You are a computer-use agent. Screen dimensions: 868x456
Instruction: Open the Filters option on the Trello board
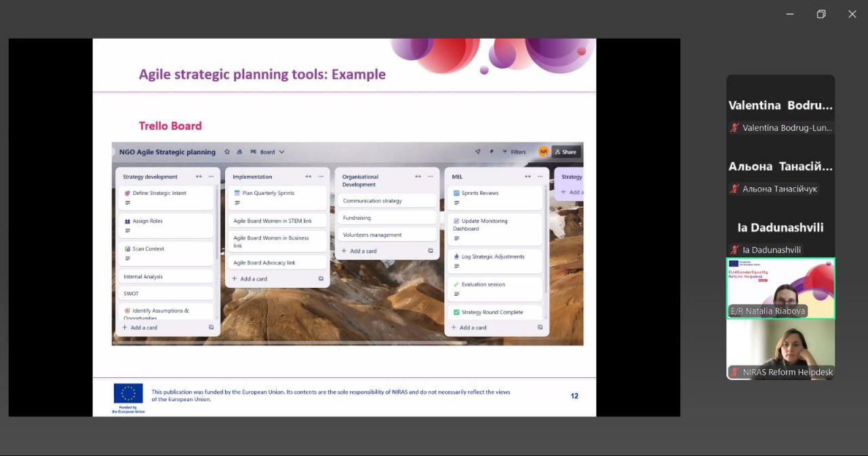coord(515,152)
